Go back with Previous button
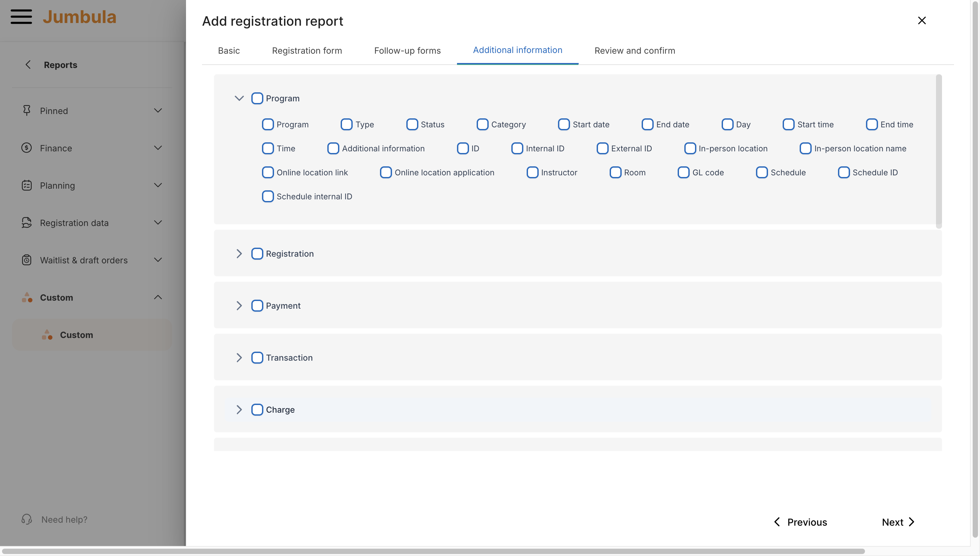980x556 pixels. [x=800, y=522]
